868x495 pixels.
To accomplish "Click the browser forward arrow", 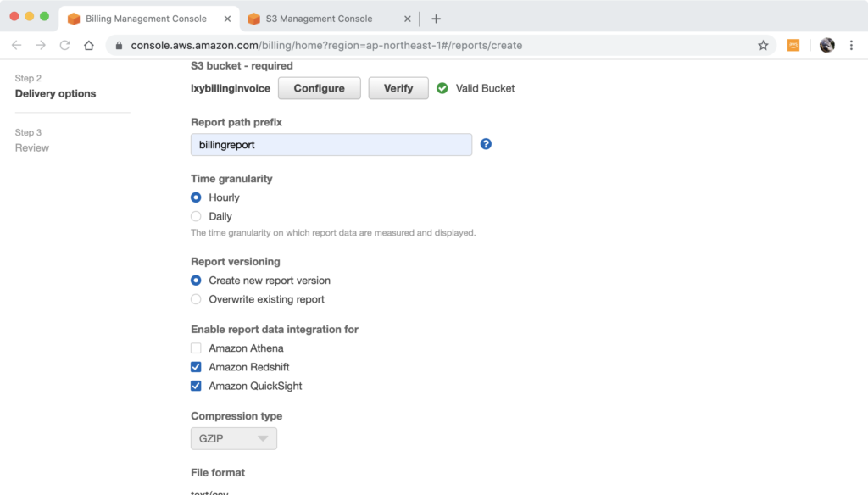I will (41, 46).
